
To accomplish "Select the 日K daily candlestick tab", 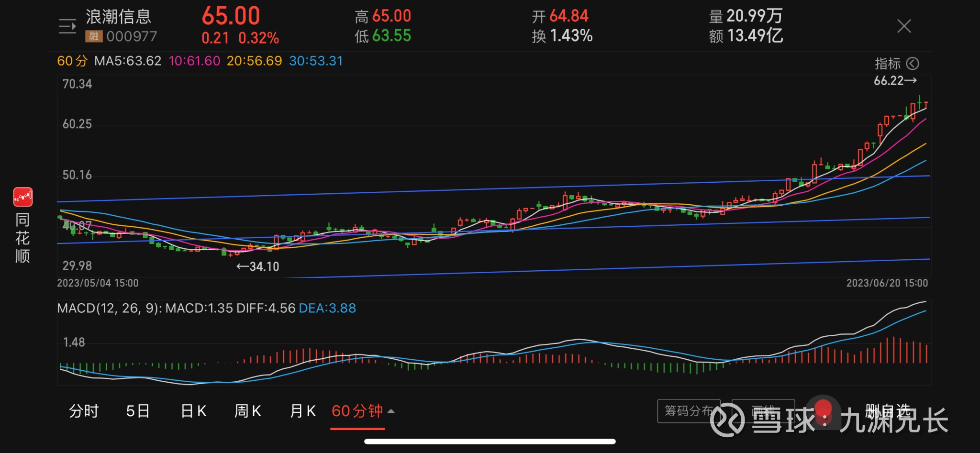I will (x=193, y=411).
